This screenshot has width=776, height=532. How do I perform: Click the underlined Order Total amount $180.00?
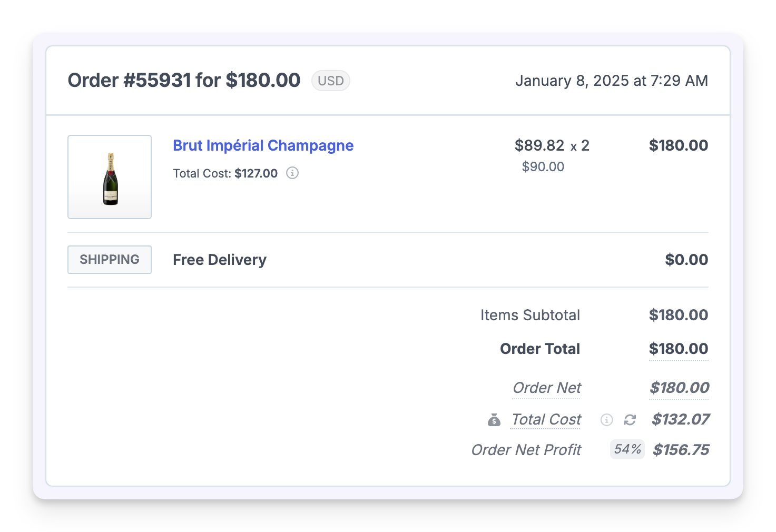(679, 349)
